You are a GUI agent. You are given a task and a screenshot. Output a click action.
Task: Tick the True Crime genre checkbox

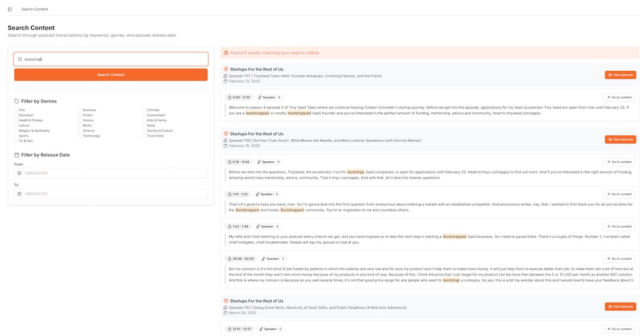coord(144,135)
